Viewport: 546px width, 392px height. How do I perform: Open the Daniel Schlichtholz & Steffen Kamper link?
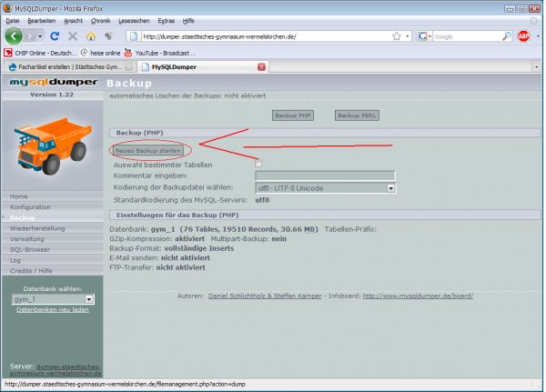click(265, 296)
